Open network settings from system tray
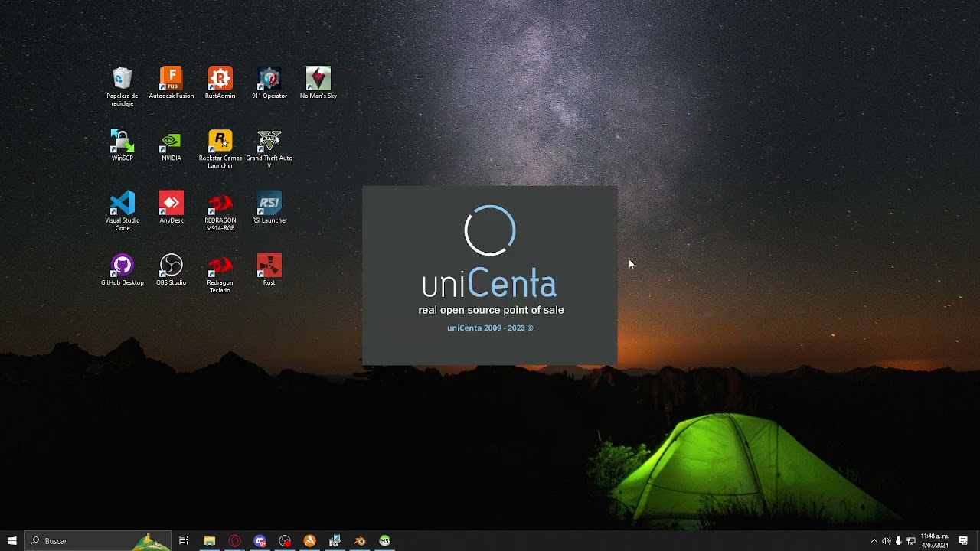980x551 pixels. tap(911, 541)
